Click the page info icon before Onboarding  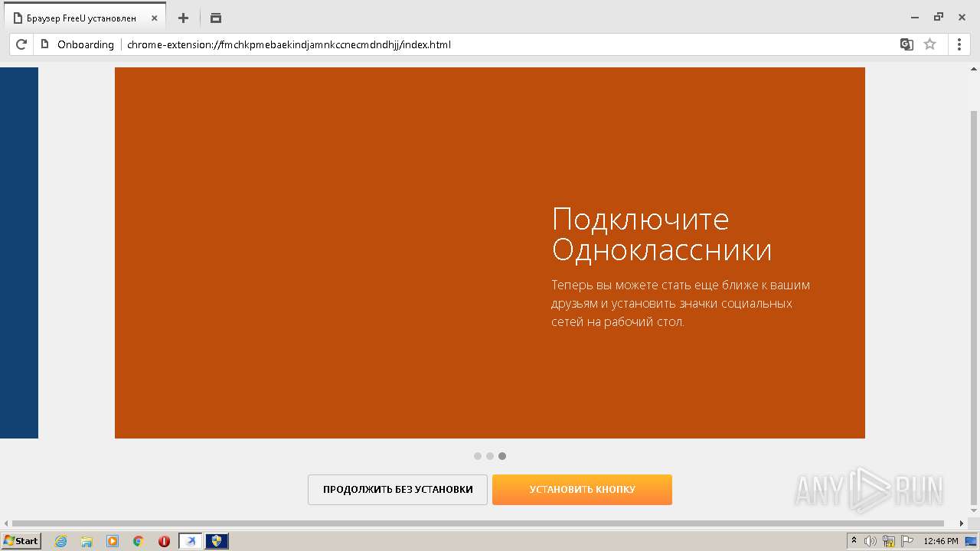pyautogui.click(x=44, y=44)
